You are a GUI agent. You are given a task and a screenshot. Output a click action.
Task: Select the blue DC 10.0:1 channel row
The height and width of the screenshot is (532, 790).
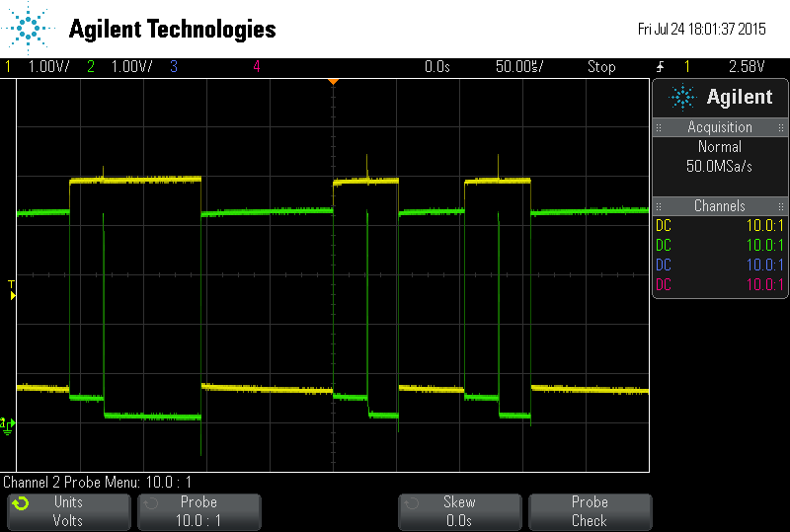720,265
